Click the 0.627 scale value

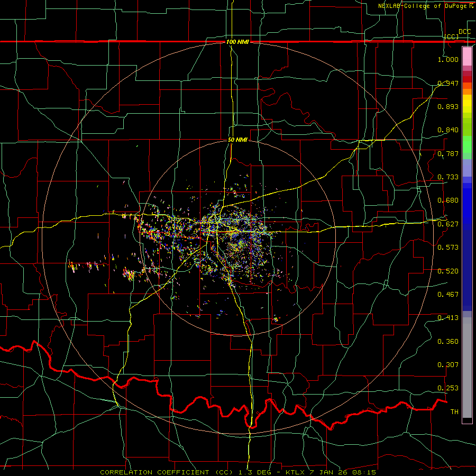pyautogui.click(x=448, y=224)
